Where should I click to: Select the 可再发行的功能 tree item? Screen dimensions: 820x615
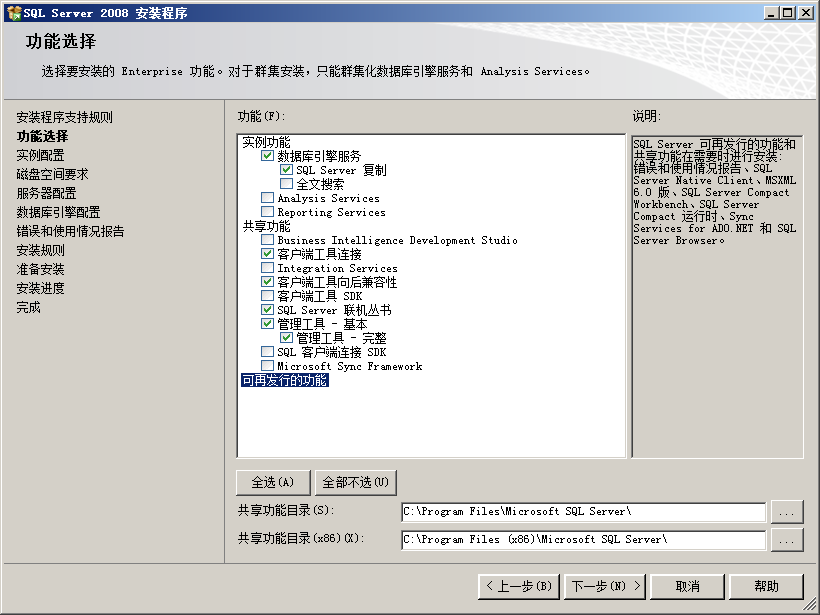tap(284, 380)
